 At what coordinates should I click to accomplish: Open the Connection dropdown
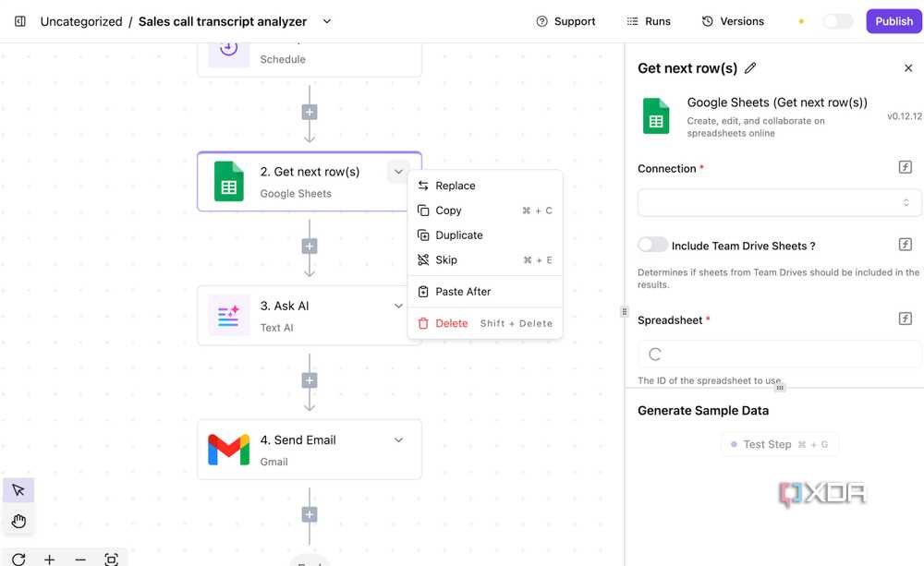click(x=780, y=202)
